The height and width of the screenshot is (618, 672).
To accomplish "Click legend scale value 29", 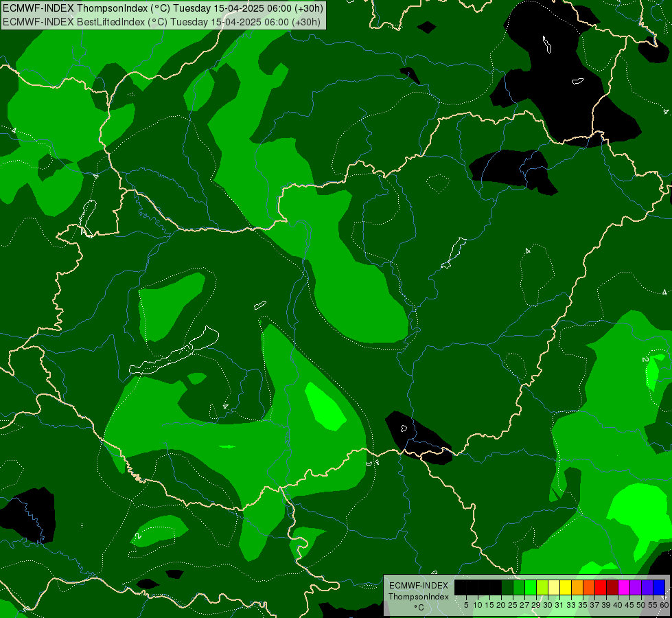I will (x=536, y=605).
